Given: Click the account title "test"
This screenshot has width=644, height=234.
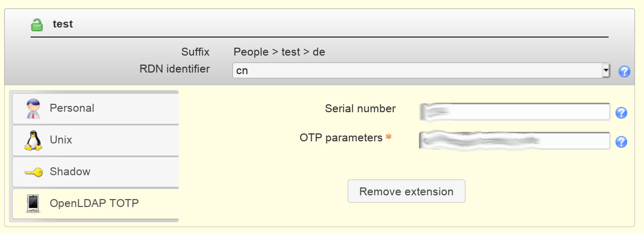Looking at the screenshot, I should (63, 24).
